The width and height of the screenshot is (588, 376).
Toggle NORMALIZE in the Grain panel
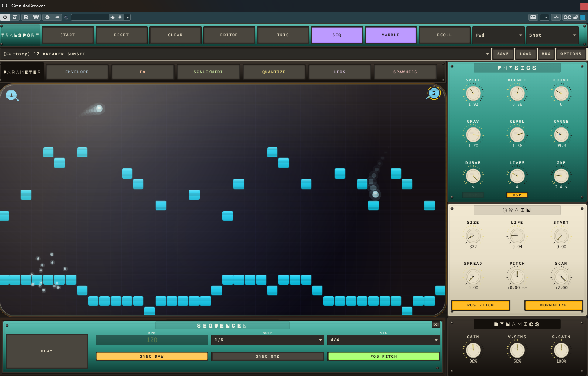pyautogui.click(x=553, y=305)
